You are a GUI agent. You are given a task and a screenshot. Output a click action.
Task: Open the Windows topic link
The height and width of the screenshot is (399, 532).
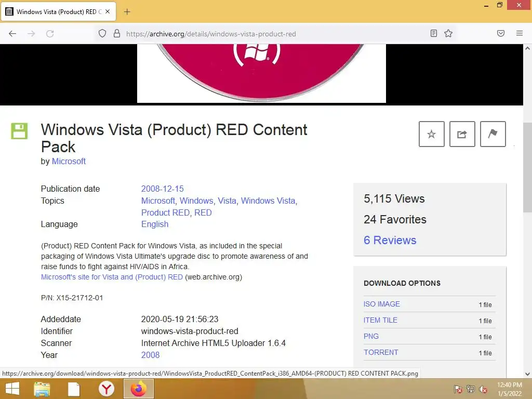(196, 201)
